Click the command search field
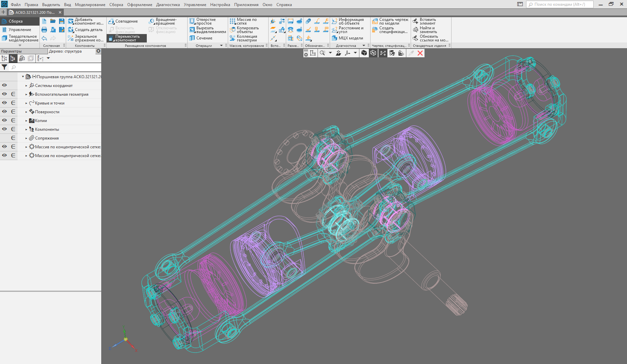This screenshot has height=364, width=627. click(x=560, y=4)
